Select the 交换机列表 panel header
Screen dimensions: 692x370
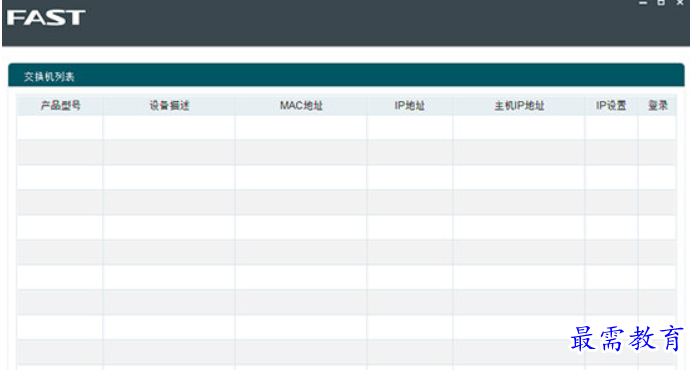click(x=346, y=76)
